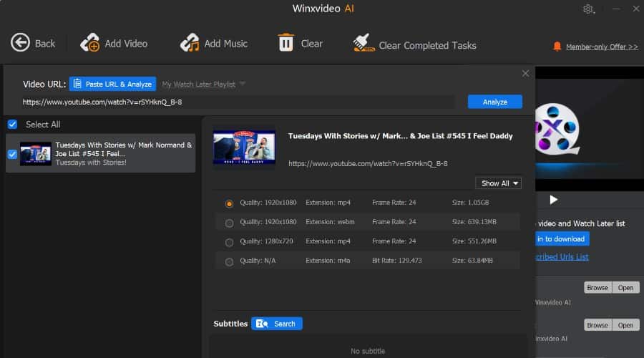Click the 'Tuesdays With Stories w/ Mark...' title heading

[x=401, y=136]
